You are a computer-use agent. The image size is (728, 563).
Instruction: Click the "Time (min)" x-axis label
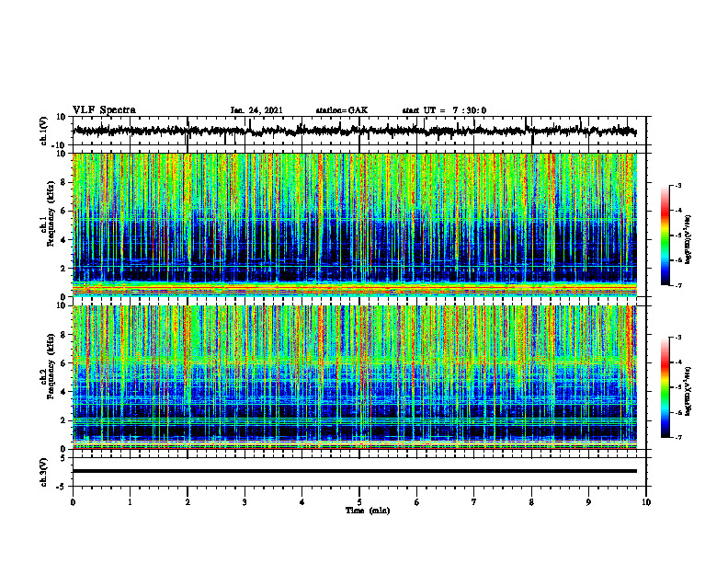pyautogui.click(x=368, y=511)
